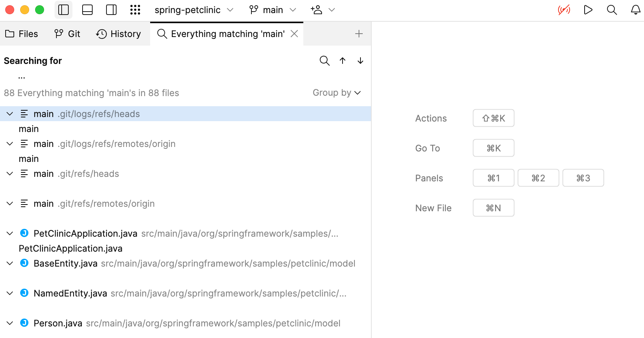644x338 pixels.
Task: Toggle the left panel visibility
Action: (x=64, y=10)
